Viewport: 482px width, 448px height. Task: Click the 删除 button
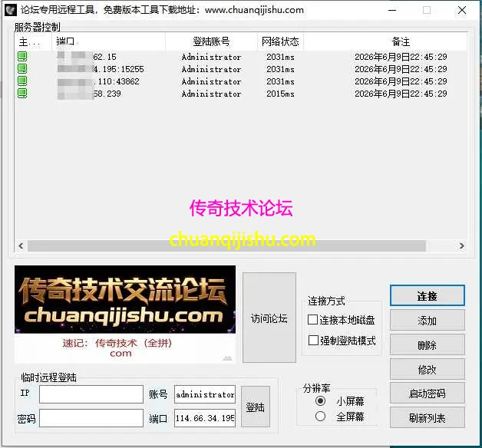click(428, 344)
